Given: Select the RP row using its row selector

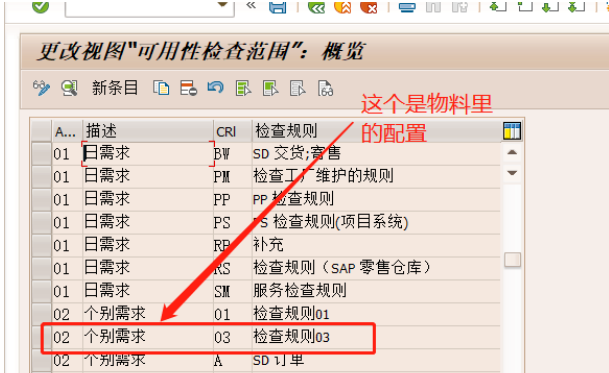Looking at the screenshot, I should (x=41, y=246).
